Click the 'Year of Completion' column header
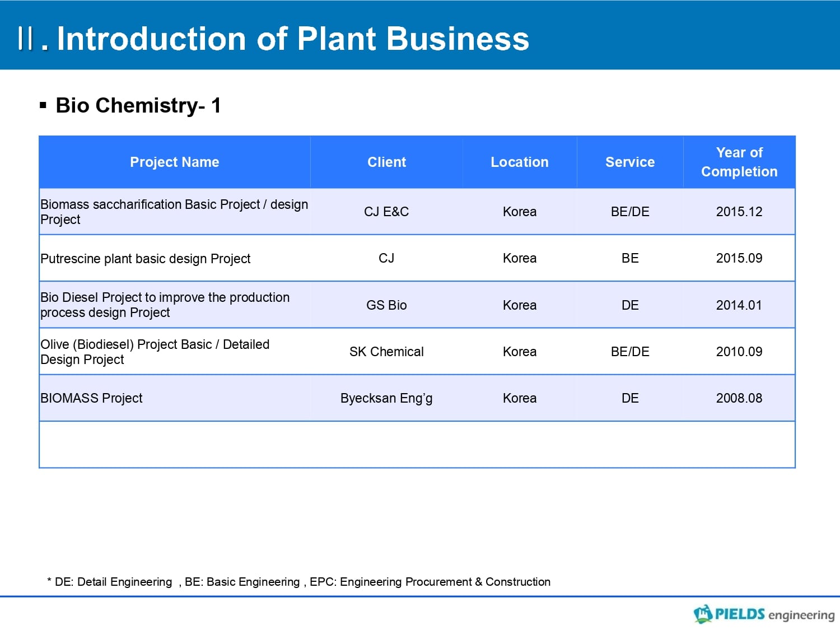840x630 pixels. tap(739, 162)
